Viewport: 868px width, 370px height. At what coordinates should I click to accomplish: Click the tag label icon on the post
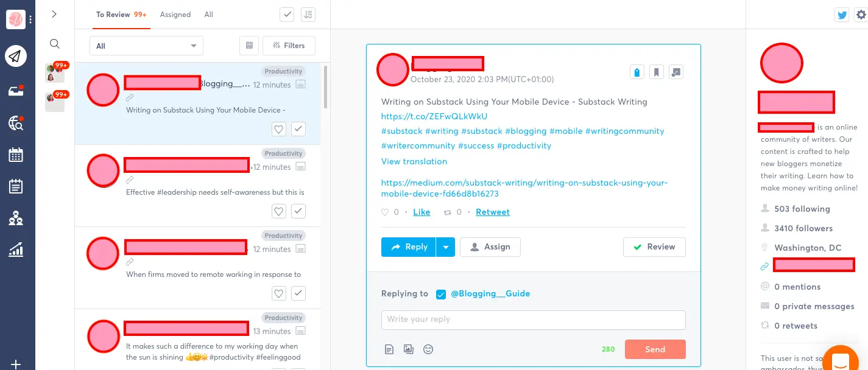click(637, 72)
